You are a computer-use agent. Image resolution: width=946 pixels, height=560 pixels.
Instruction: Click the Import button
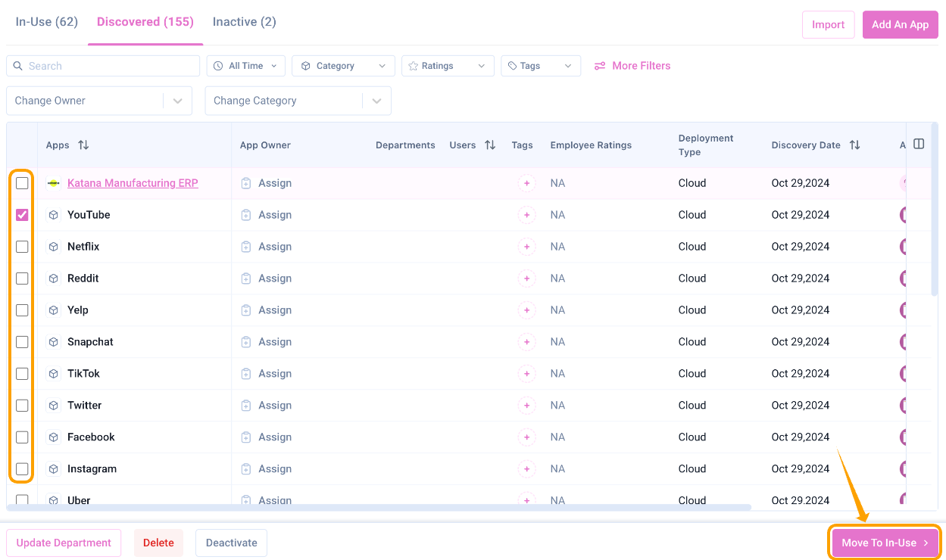[829, 24]
